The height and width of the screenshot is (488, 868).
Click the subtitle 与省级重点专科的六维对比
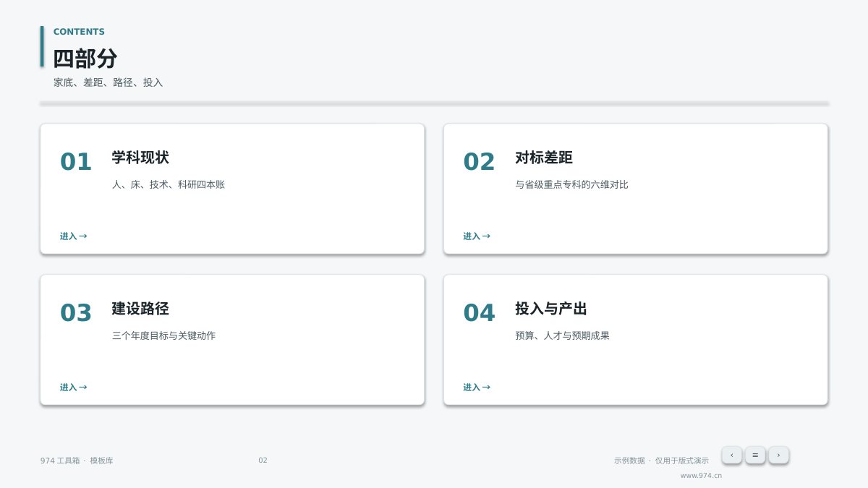click(571, 184)
